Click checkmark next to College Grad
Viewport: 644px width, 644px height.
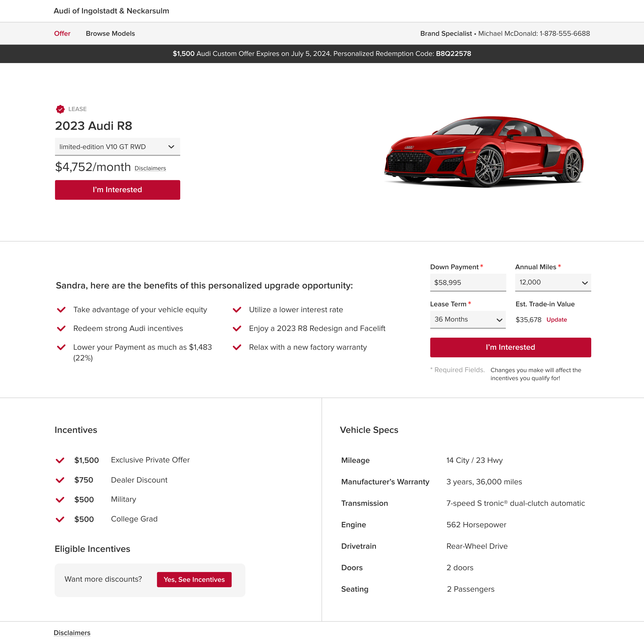click(60, 519)
